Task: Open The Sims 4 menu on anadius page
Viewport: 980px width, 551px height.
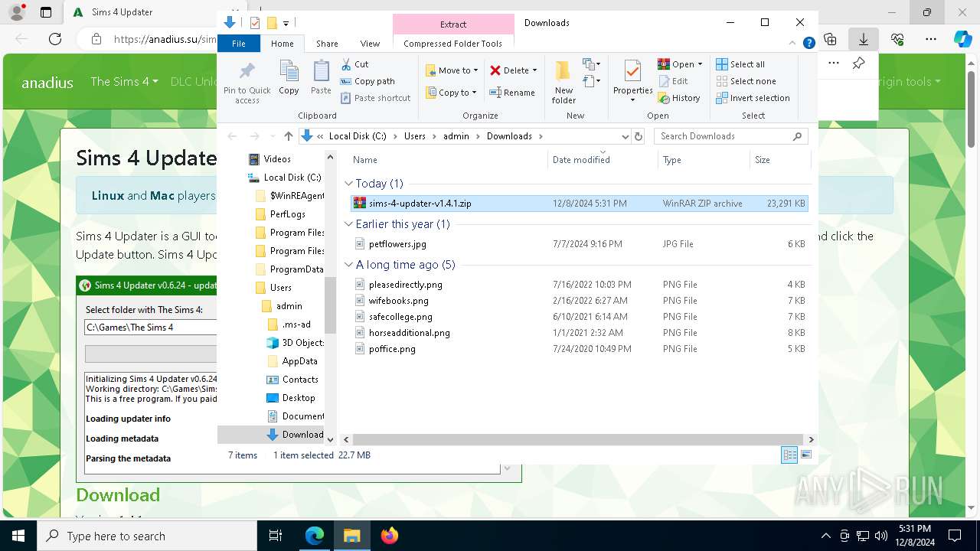Action: (x=124, y=82)
